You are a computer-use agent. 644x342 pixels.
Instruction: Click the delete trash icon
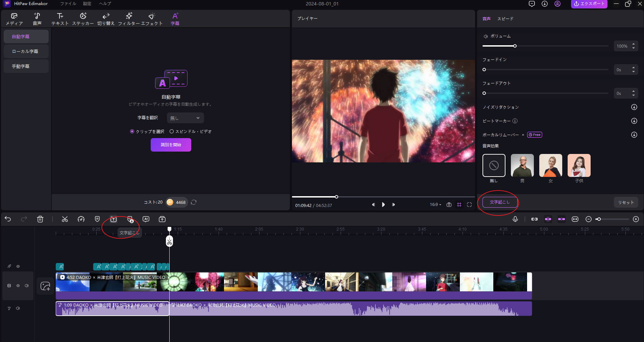[x=40, y=219]
